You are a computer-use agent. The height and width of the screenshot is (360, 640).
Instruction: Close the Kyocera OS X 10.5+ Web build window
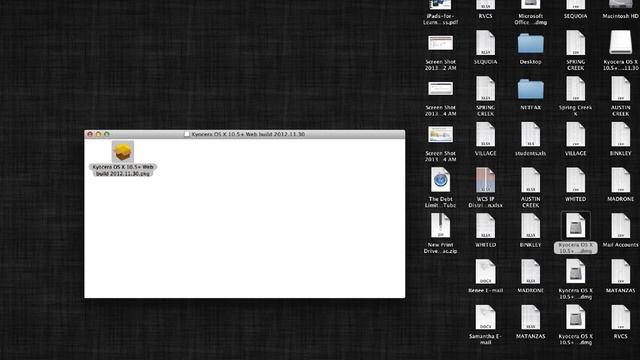[x=90, y=134]
